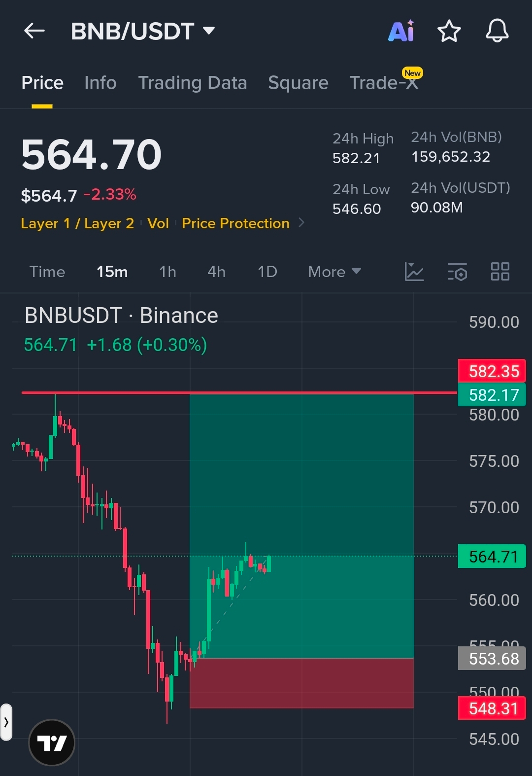
Task: Open chart indicators line-graph icon
Action: pos(414,272)
